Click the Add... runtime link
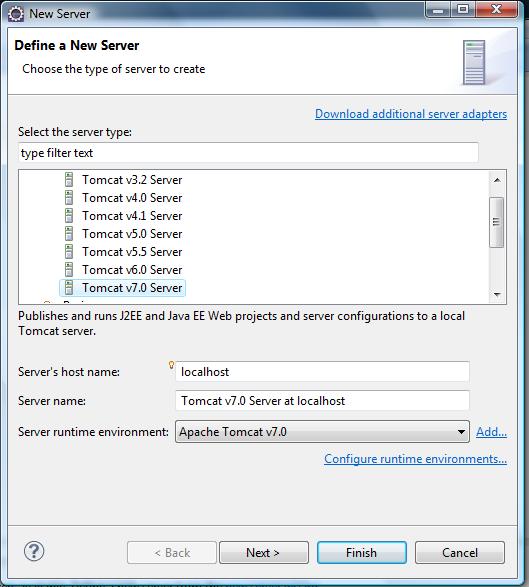The width and height of the screenshot is (529, 587). (491, 432)
